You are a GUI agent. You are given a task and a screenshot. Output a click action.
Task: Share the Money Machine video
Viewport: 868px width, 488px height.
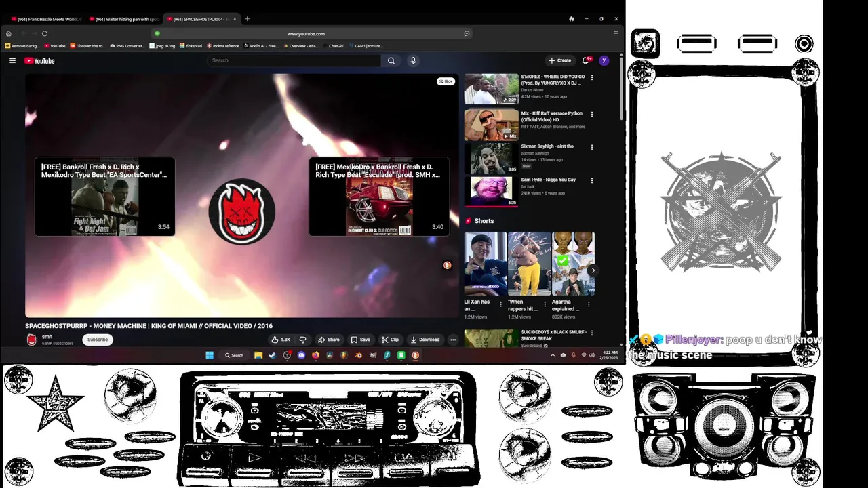click(329, 340)
